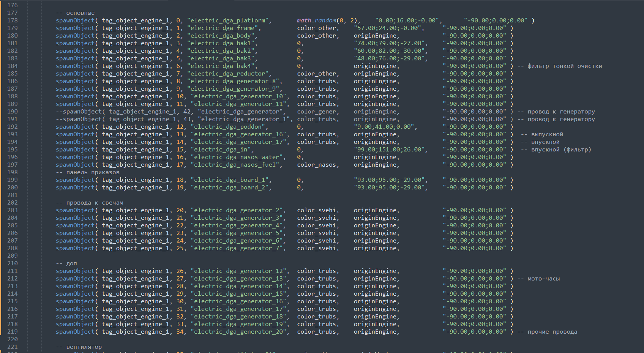Click the string "electric_dga_bak3"
The width and height of the screenshot is (644, 353).
(x=221, y=58)
